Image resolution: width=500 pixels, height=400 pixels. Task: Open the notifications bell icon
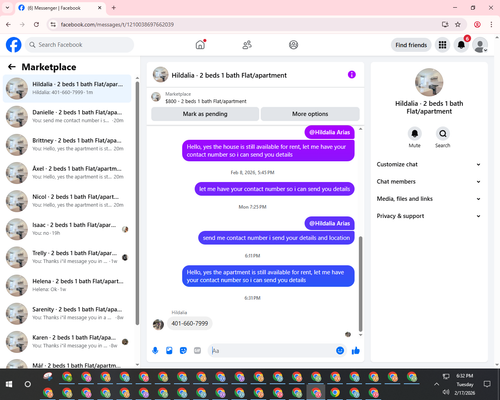point(461,45)
